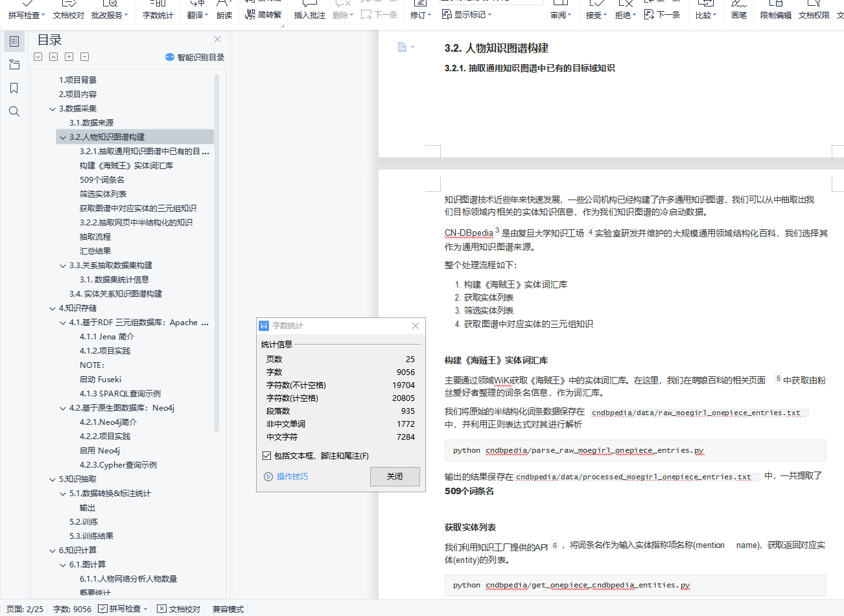Click 智能识别目录
The height and width of the screenshot is (616, 844).
click(x=195, y=57)
